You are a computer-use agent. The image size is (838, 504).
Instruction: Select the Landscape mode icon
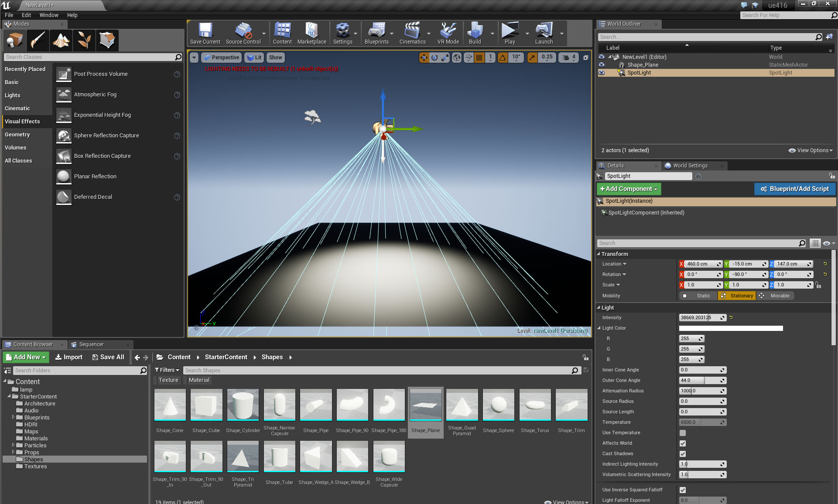click(x=61, y=41)
